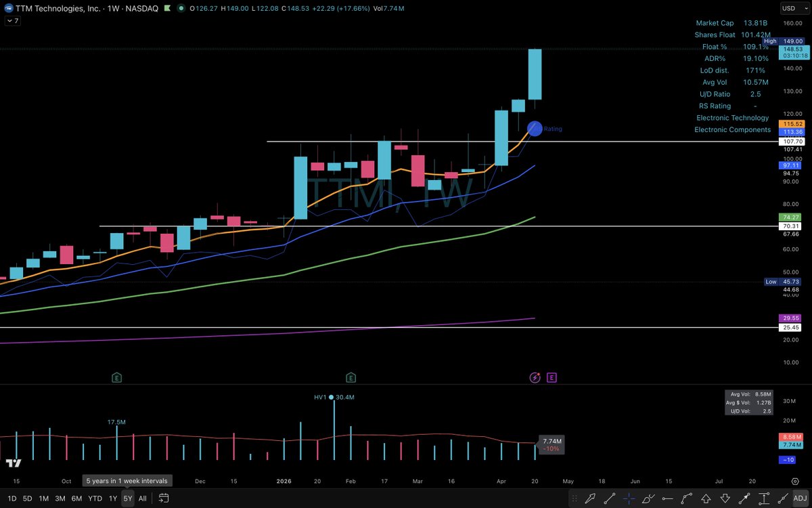Viewport: 812px width, 508px height.
Task: Click the High 149.00 price label
Action: pyautogui.click(x=782, y=41)
